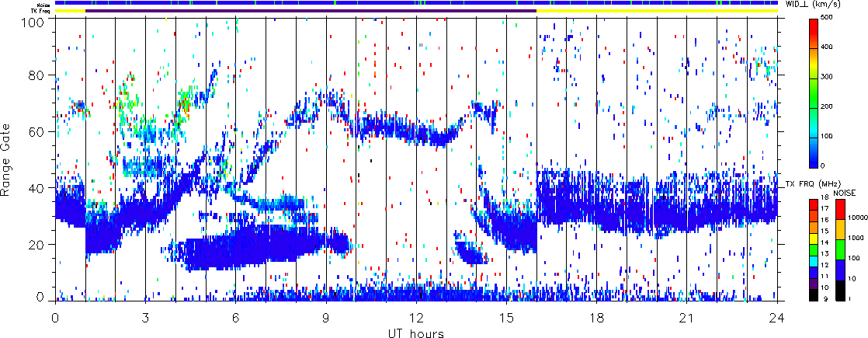Click the spectral width rainbow color bar
The height and width of the screenshot is (338, 868).
point(814,93)
